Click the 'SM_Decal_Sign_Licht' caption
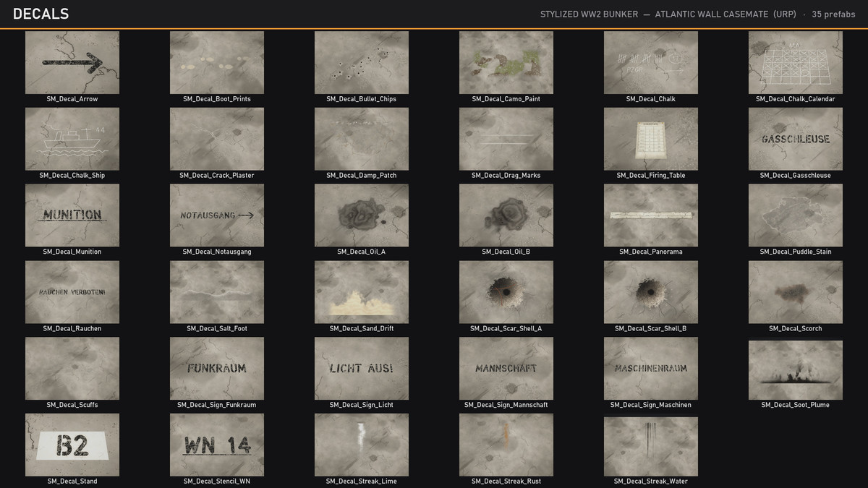This screenshot has height=488, width=868. pos(362,405)
